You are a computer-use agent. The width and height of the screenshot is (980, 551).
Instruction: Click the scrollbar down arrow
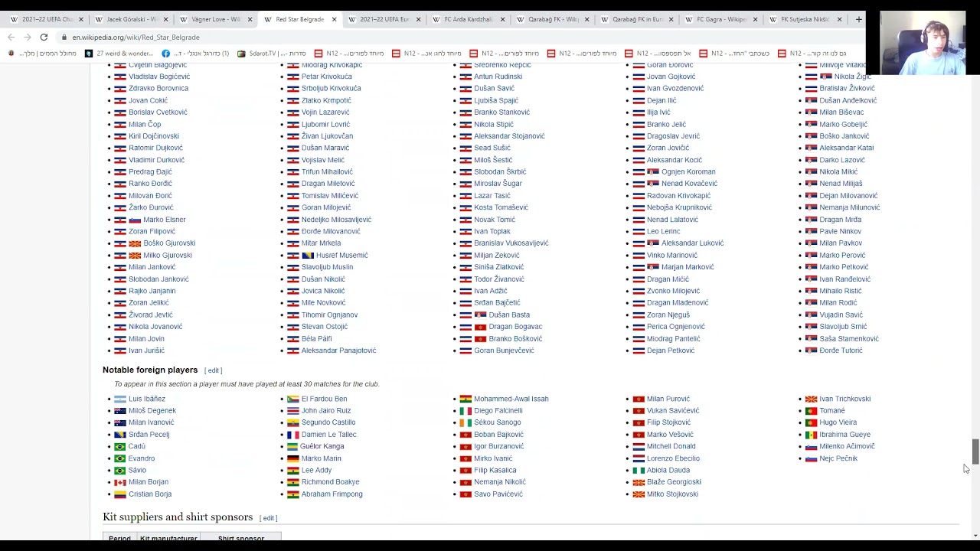pos(975,536)
